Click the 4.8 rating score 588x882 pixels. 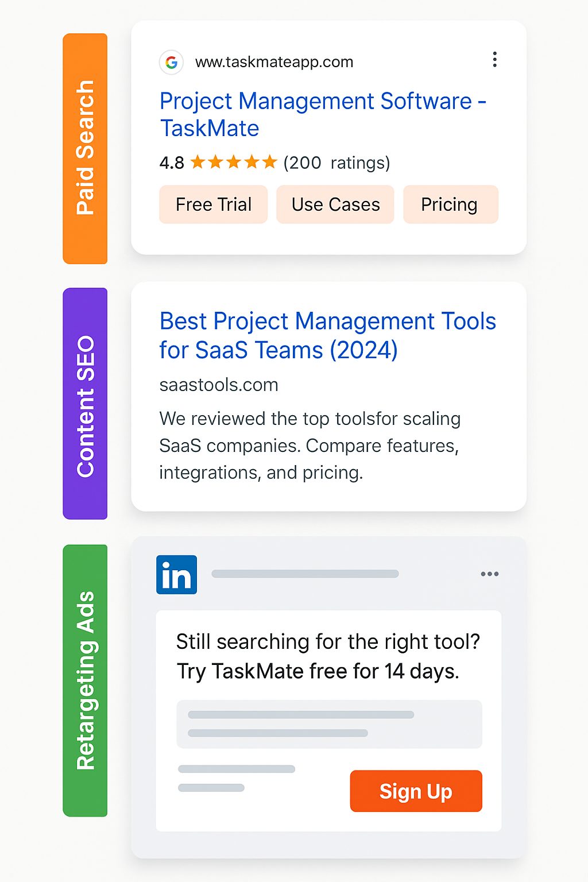click(x=172, y=163)
